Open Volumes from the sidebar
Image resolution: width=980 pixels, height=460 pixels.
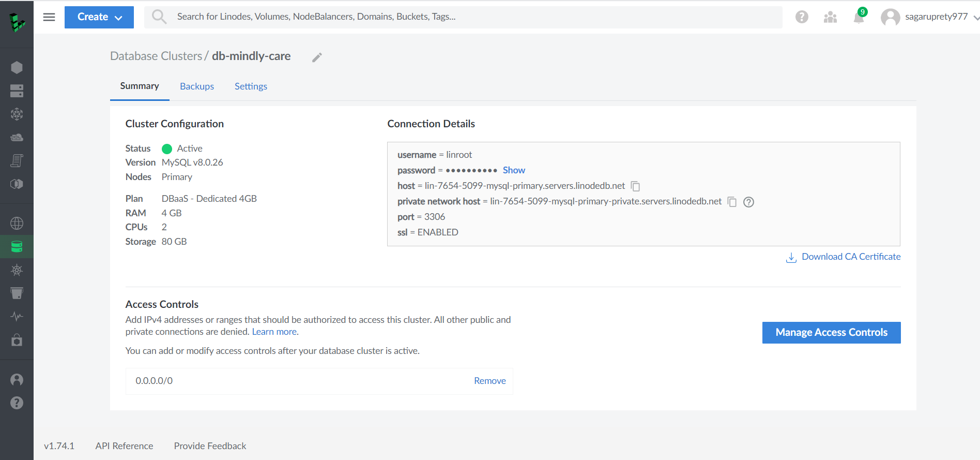point(17,91)
